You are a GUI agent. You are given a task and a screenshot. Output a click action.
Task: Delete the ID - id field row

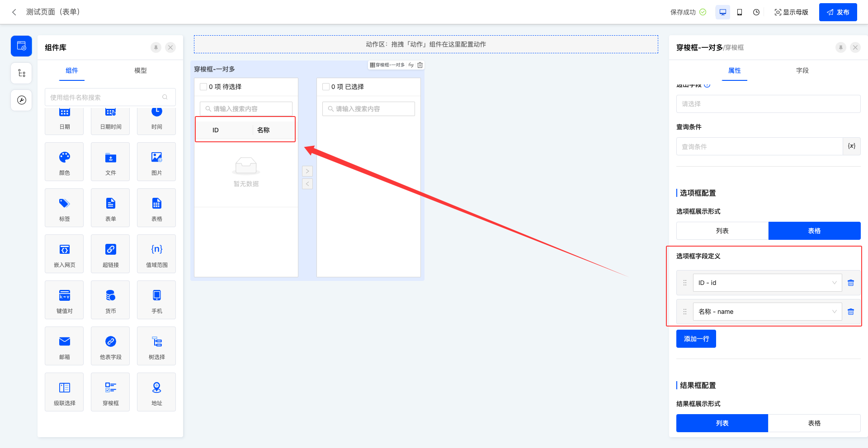coord(850,283)
